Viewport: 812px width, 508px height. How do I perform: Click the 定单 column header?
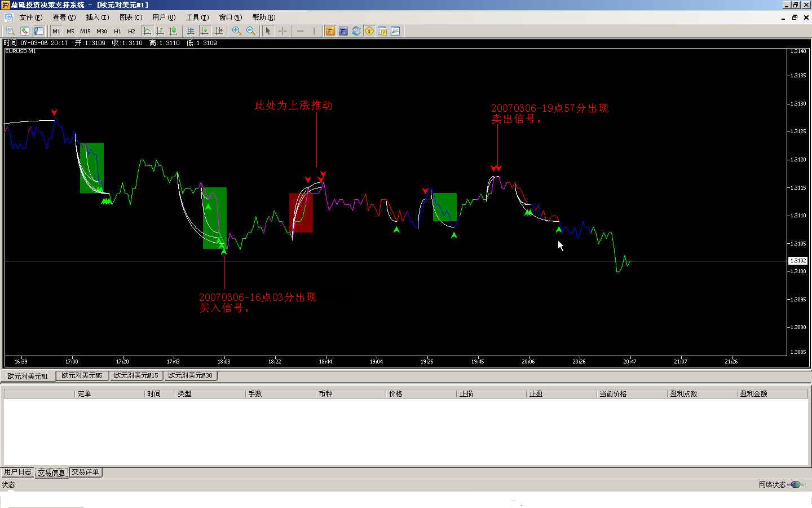(x=109, y=393)
